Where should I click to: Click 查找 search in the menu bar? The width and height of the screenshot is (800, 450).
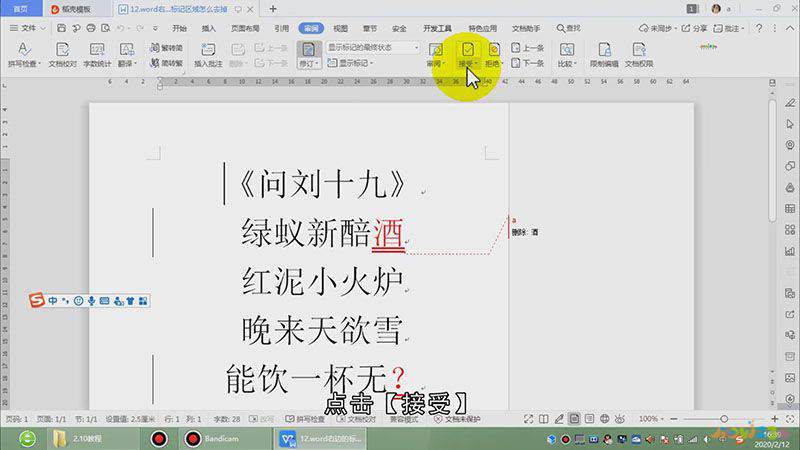[x=568, y=28]
